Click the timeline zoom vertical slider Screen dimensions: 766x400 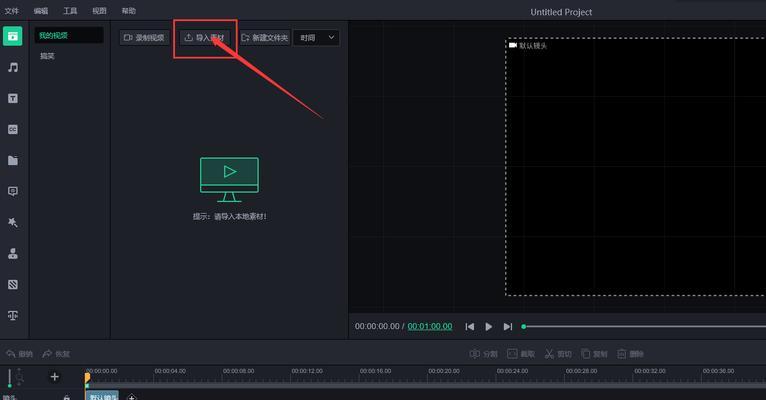(10, 378)
